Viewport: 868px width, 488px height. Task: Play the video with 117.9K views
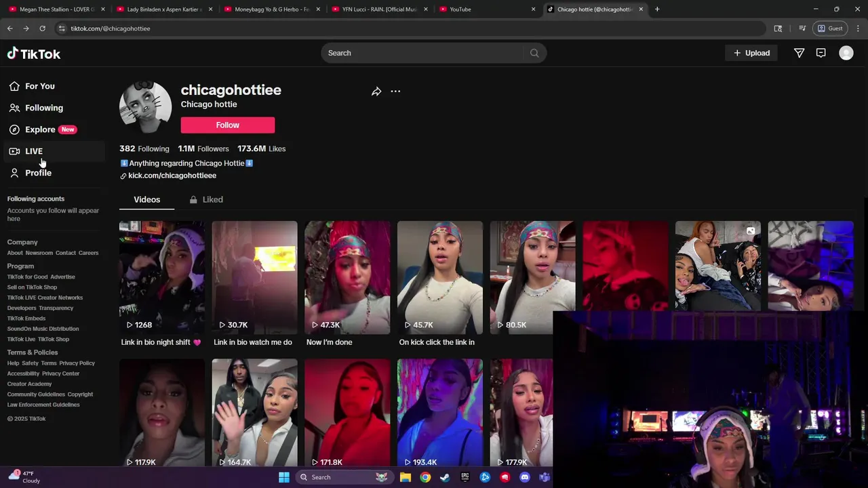click(x=162, y=413)
